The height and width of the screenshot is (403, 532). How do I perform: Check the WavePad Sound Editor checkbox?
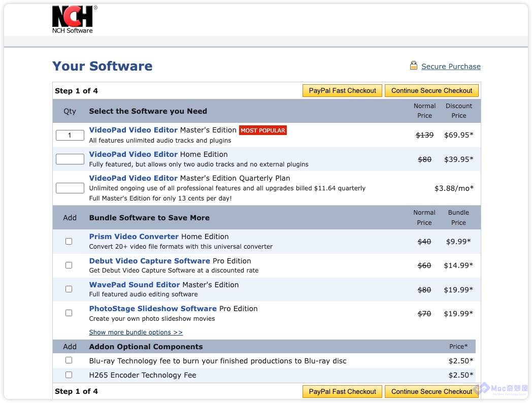click(69, 289)
